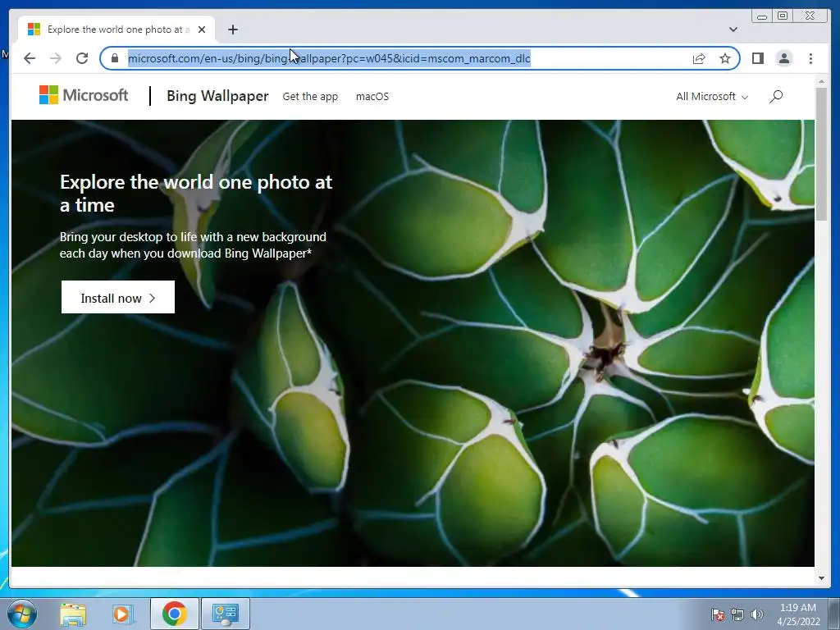Viewport: 840px width, 630px height.
Task: Open volume speaker tray icon
Action: pyautogui.click(x=757, y=614)
